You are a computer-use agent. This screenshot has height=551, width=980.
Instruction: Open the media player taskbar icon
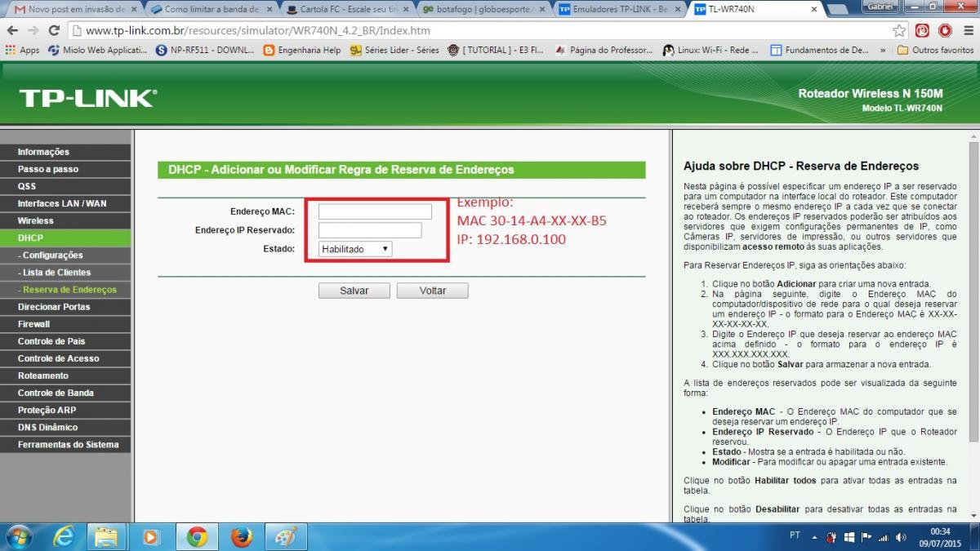tap(152, 536)
